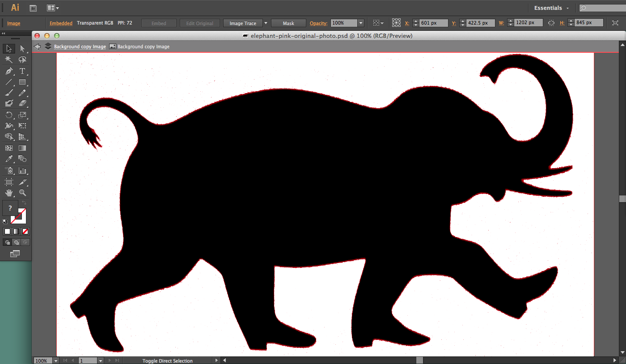Select the Magic Wand tool
This screenshot has height=364, width=626.
coord(9,59)
